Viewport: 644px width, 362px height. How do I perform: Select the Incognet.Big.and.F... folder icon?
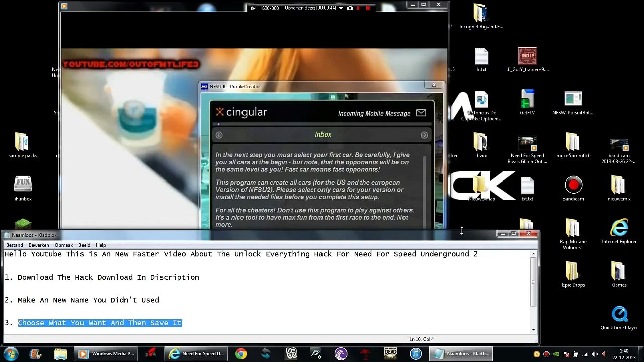coord(481,17)
